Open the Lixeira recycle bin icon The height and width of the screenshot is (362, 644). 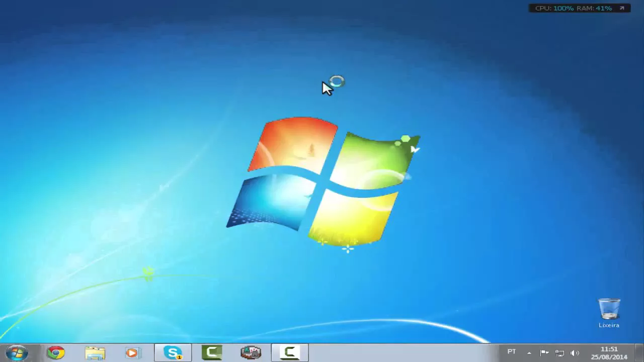[609, 313]
